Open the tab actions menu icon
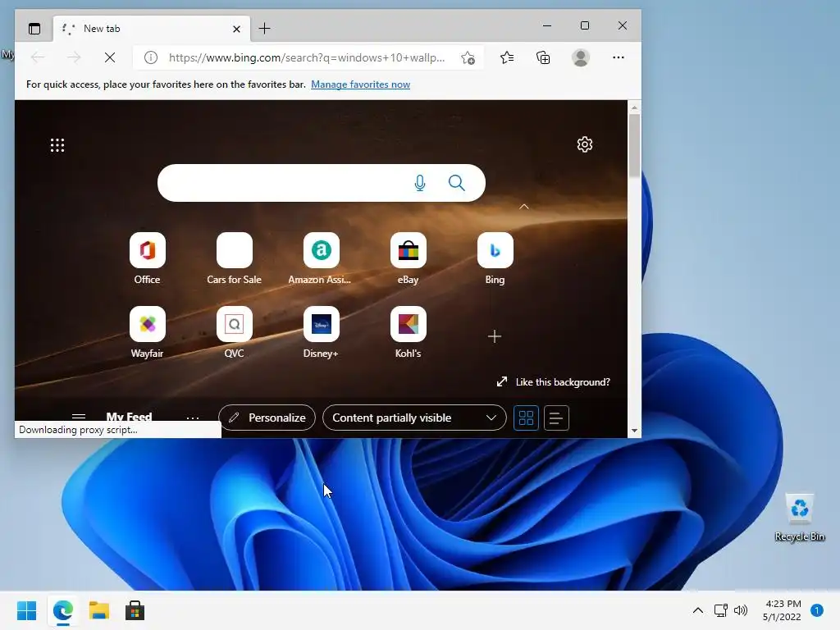This screenshot has height=630, width=840. coord(34,29)
